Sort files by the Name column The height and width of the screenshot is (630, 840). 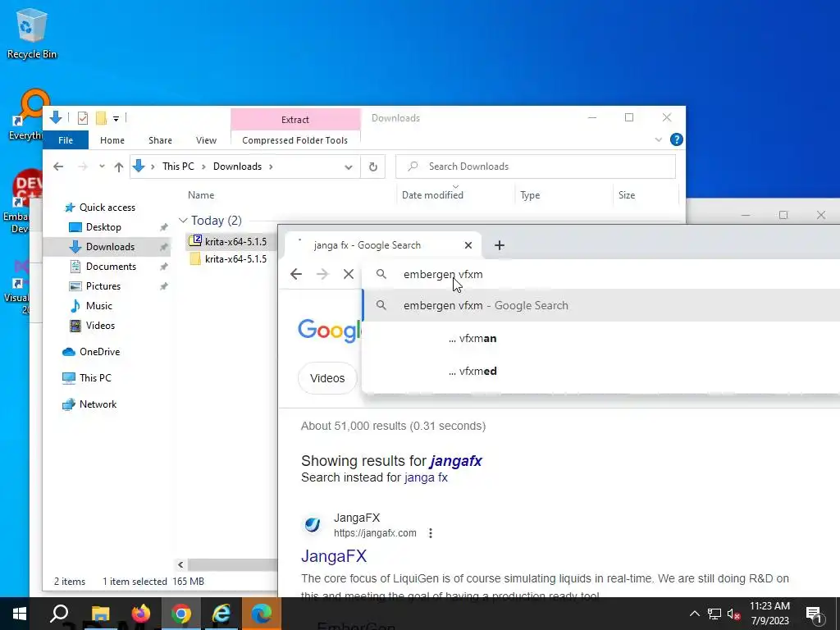[201, 195]
